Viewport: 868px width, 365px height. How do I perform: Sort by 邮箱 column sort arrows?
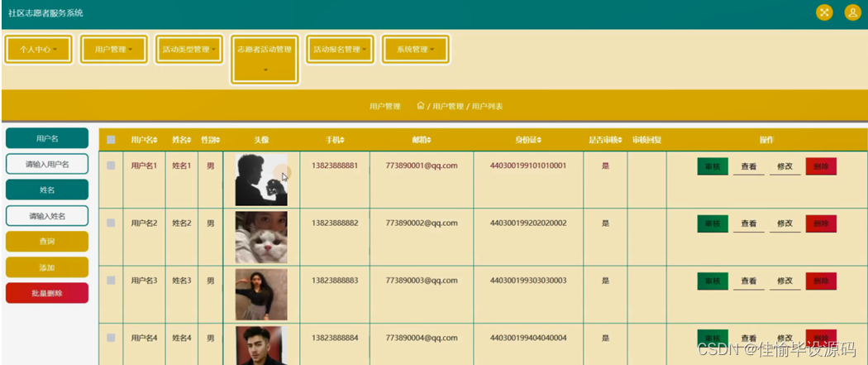[429, 140]
